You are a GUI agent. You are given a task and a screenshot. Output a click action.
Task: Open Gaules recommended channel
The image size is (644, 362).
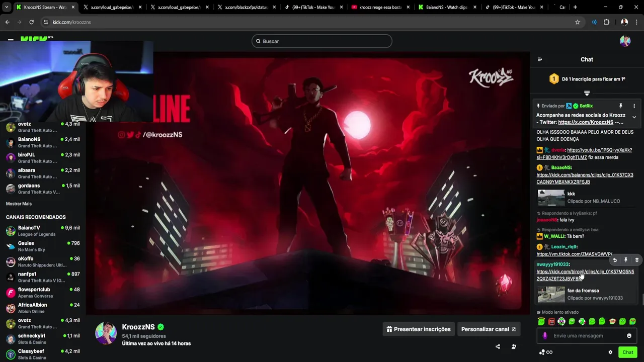[x=43, y=246]
